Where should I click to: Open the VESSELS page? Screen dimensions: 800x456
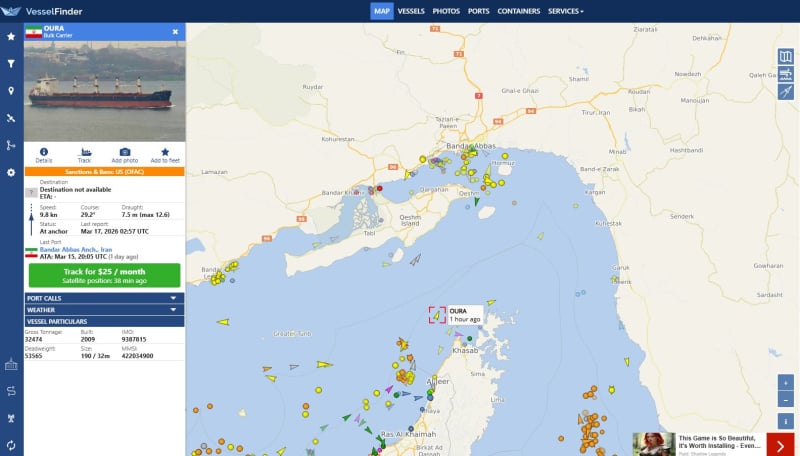(411, 11)
